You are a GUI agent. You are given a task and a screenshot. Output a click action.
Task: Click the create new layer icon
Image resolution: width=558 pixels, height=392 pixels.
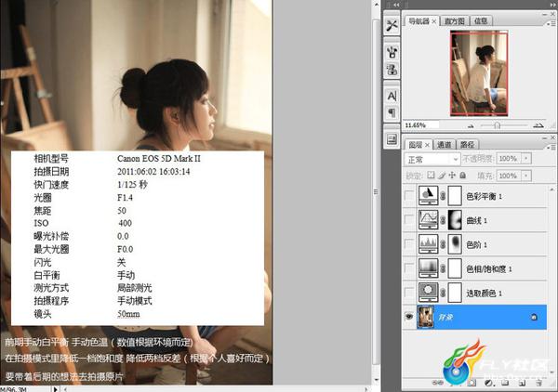point(522,383)
